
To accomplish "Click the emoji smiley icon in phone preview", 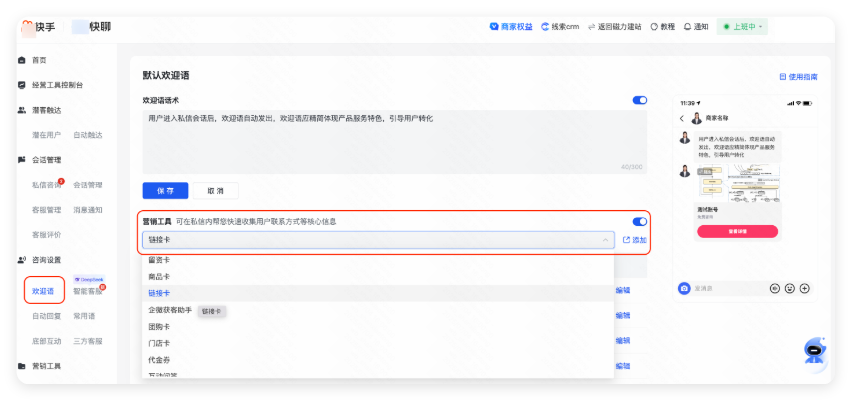I will [x=790, y=288].
